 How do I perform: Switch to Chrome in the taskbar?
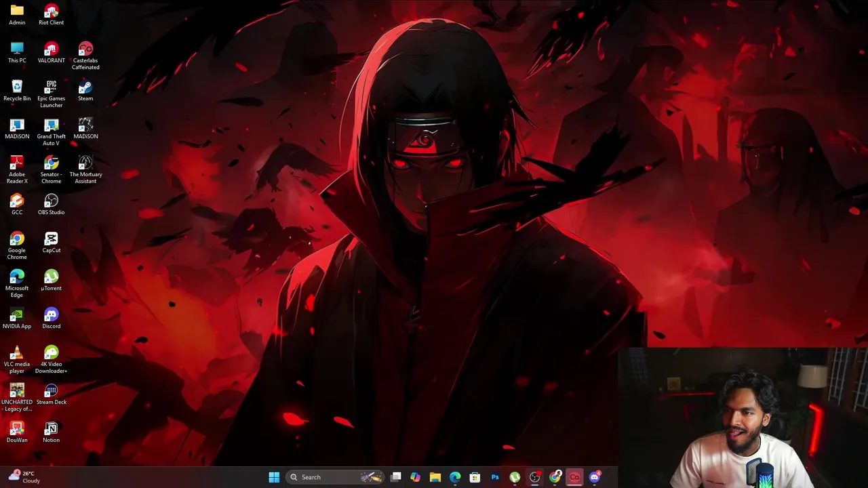tap(555, 477)
